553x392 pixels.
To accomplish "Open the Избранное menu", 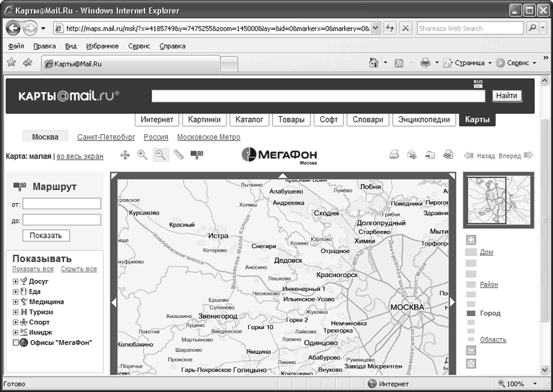I will [x=102, y=46].
